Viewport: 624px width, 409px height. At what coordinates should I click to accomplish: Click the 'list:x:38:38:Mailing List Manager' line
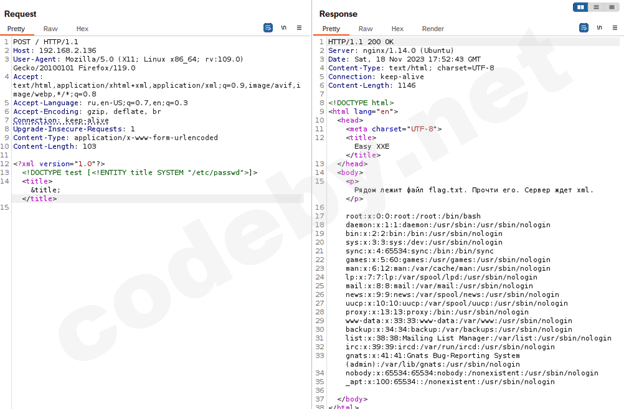[478, 339]
